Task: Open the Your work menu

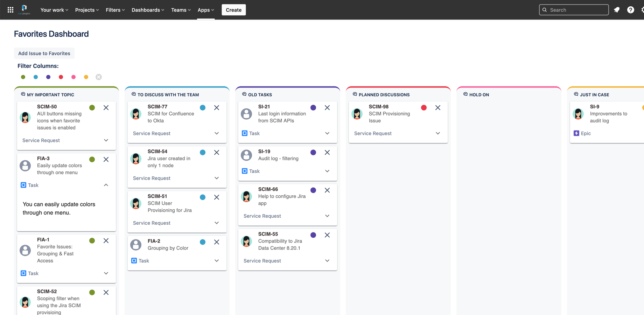Action: click(54, 10)
